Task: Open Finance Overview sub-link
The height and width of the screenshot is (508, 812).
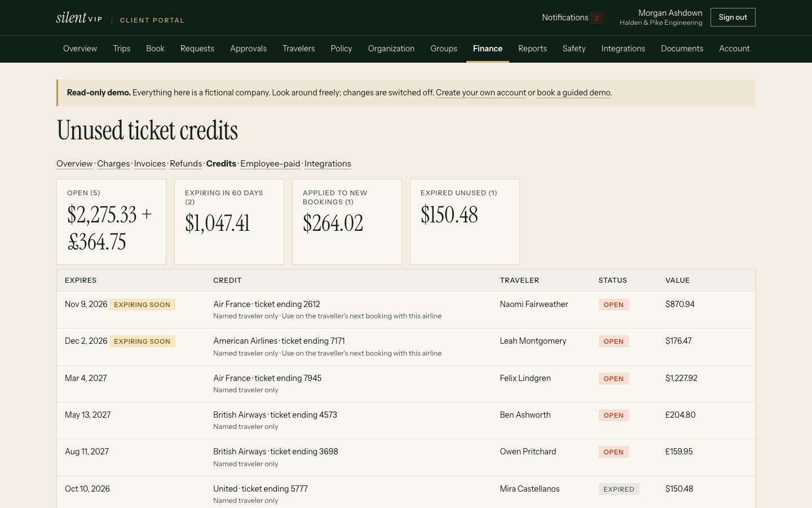Action: click(x=74, y=164)
